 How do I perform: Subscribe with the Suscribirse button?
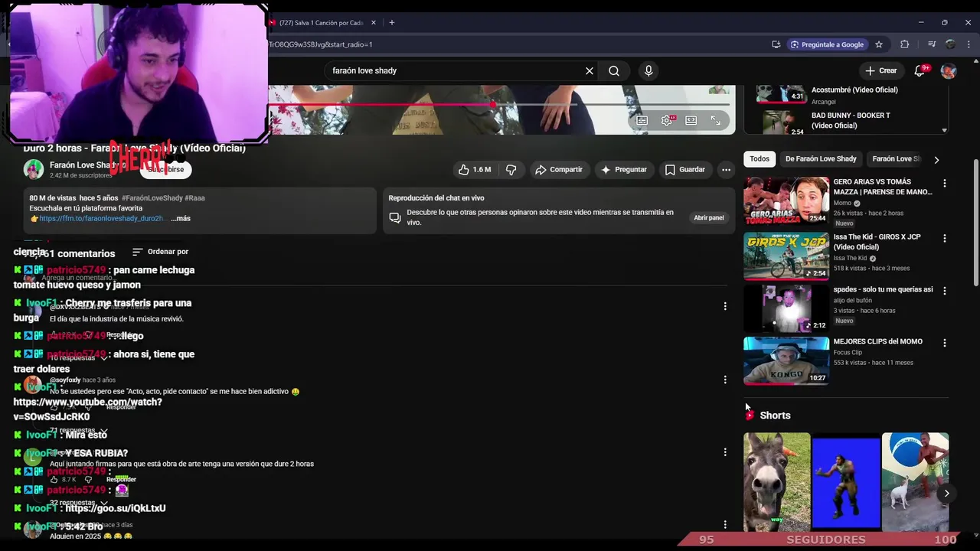(x=165, y=169)
